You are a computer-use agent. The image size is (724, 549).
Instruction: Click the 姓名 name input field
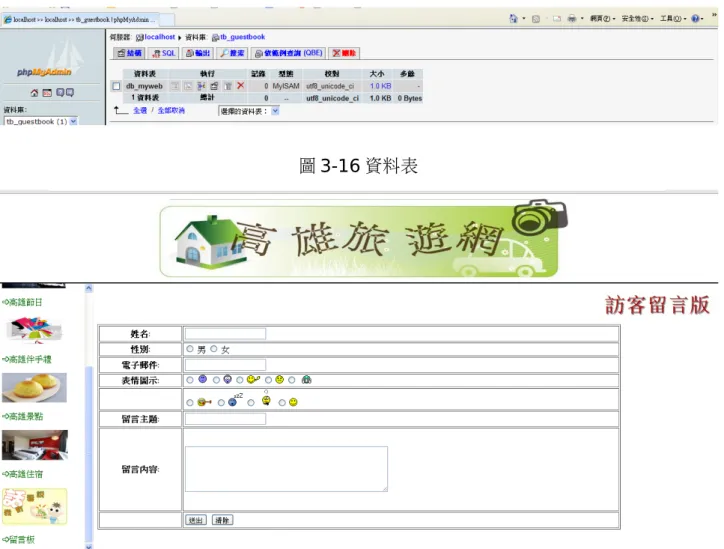pos(225,334)
